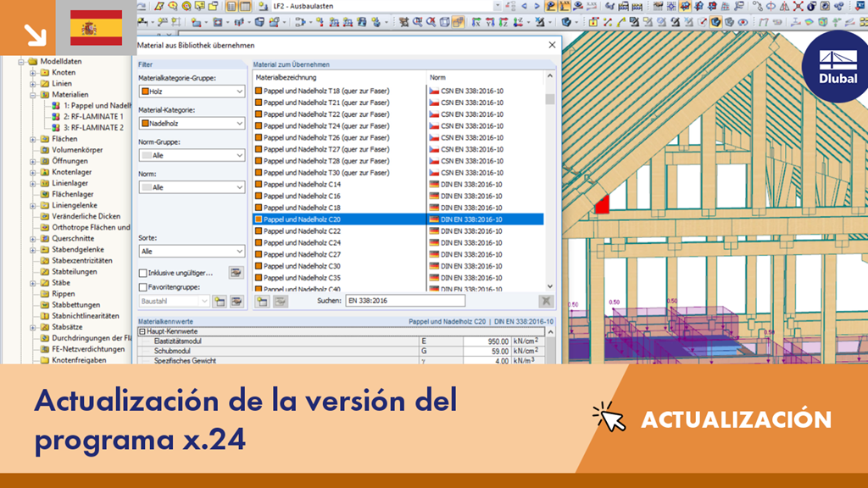This screenshot has width=868, height=488.
Task: Click the nodal load arrow toolbar icon
Action: tap(320, 22)
